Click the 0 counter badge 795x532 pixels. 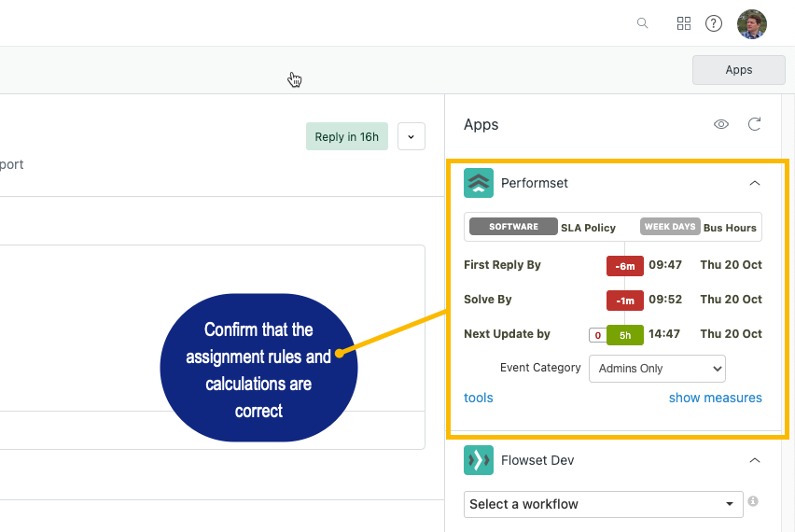[x=598, y=335]
